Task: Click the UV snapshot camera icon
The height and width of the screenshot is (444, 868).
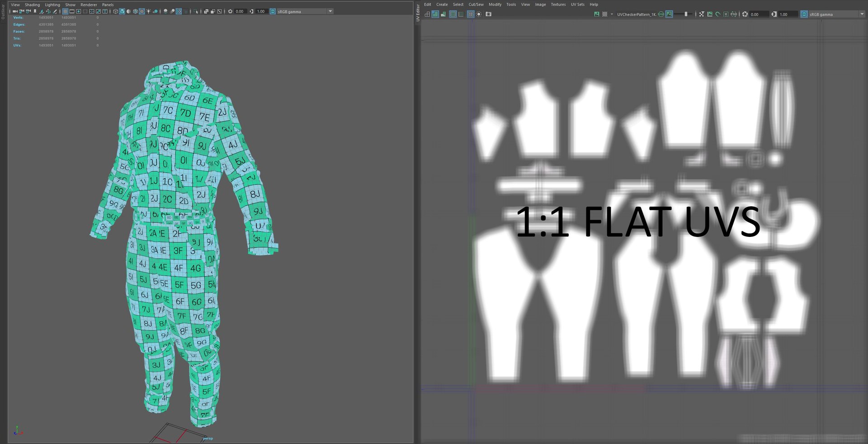Action: 488,14
